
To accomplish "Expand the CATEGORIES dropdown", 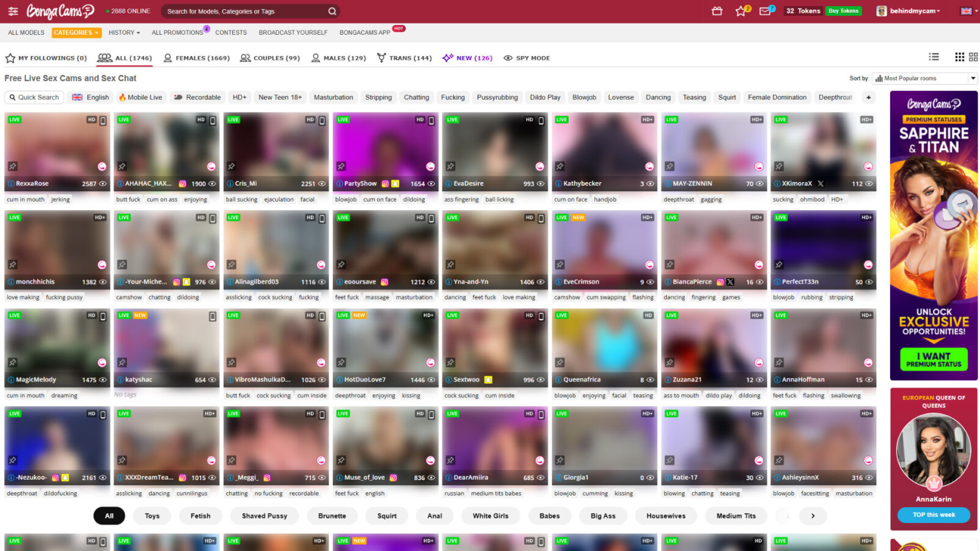I will [x=76, y=32].
